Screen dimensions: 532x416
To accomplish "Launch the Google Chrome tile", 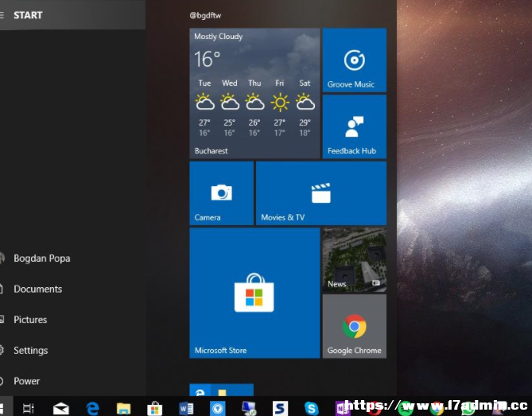I will tap(354, 326).
